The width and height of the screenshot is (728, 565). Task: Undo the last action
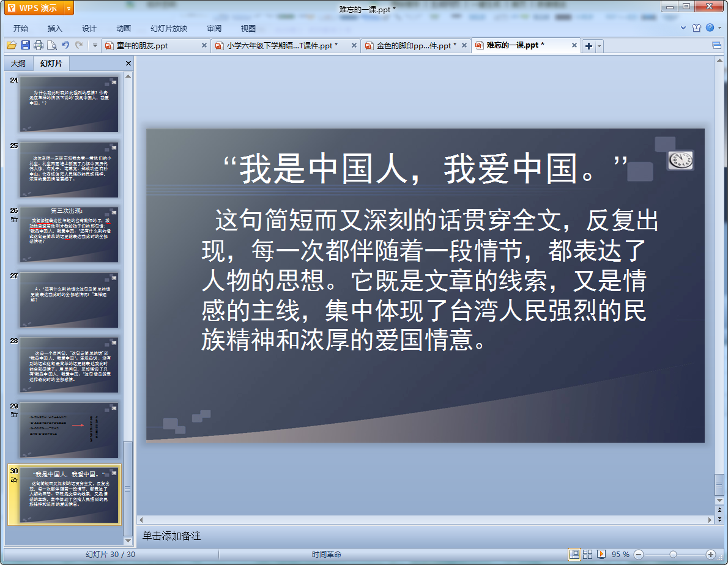point(65,45)
